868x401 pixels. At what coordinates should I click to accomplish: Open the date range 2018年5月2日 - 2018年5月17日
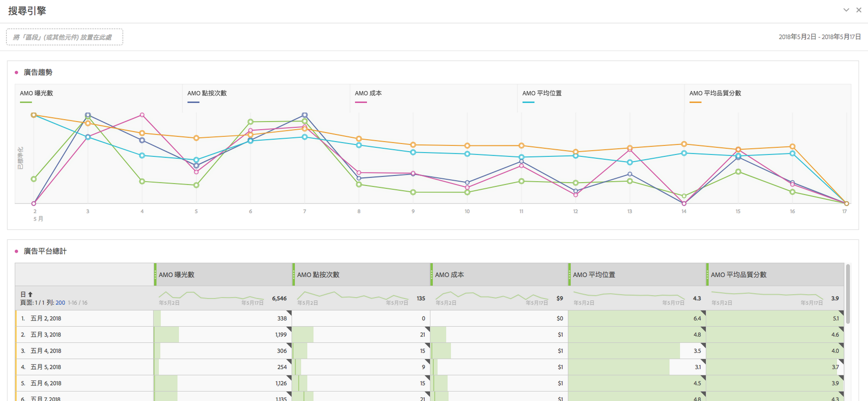(820, 37)
